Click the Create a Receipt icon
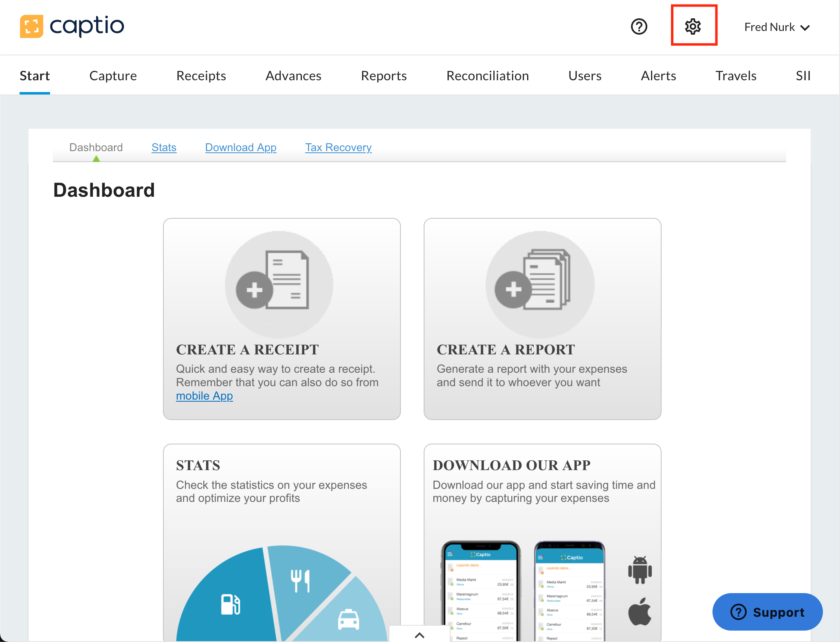Image resolution: width=840 pixels, height=642 pixels. 279,284
